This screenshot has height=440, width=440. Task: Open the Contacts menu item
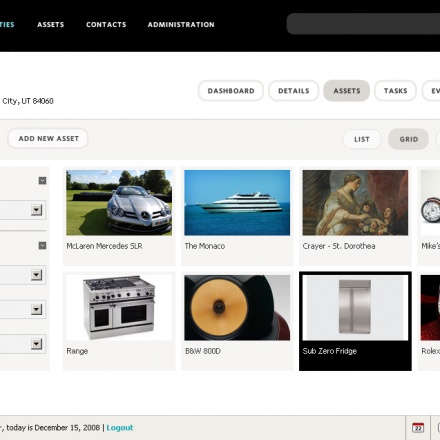[x=106, y=25]
